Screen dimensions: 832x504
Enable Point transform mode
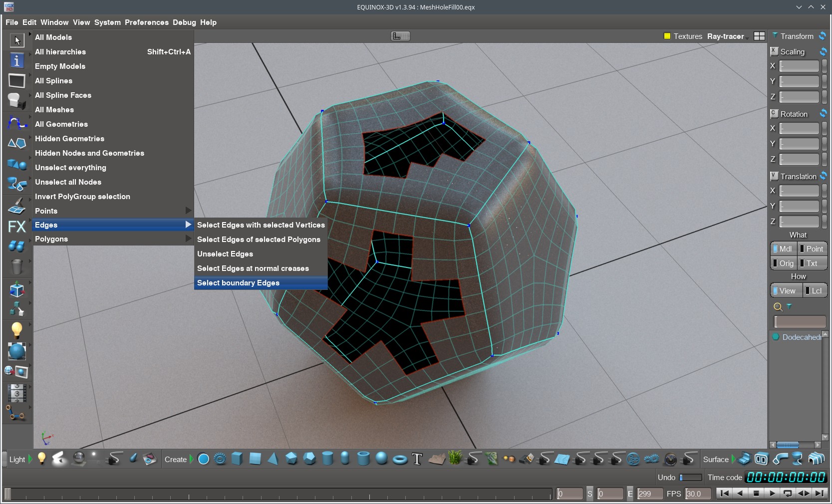[812, 249]
